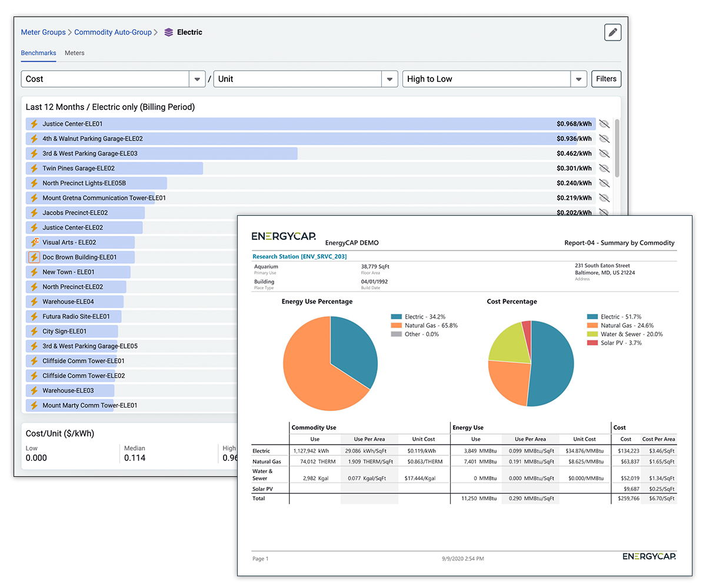706x588 pixels.
Task: Click lightning icon for Mount Gretna Communication Tower-ELE01
Action: 34,198
